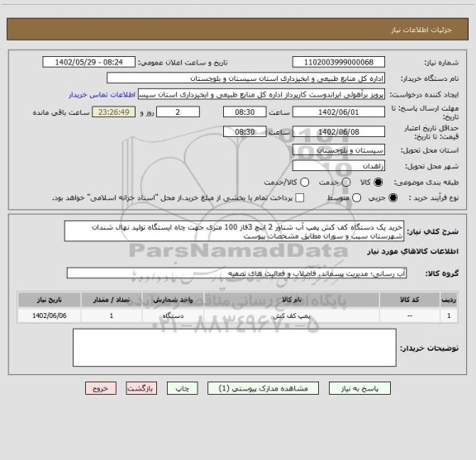Viewport: 476px width, 460px height.
Task: Click the تاریخ نیاز column header
Action: (50, 300)
